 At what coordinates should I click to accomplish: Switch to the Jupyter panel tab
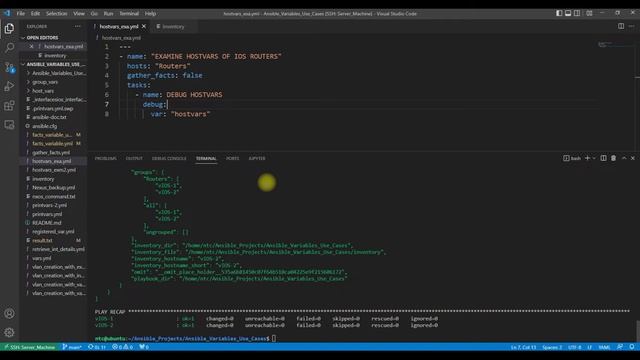coord(257,158)
